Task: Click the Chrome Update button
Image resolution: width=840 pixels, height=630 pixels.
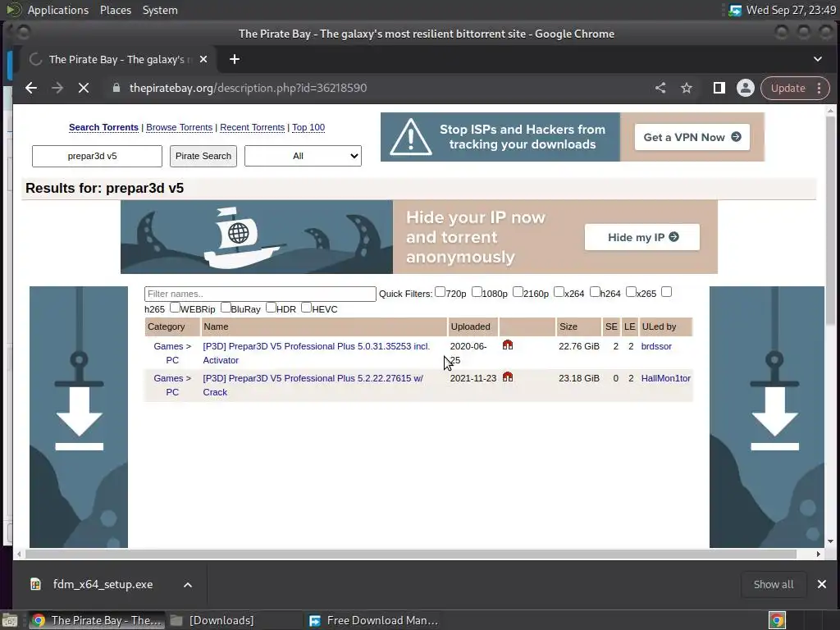Action: click(787, 88)
